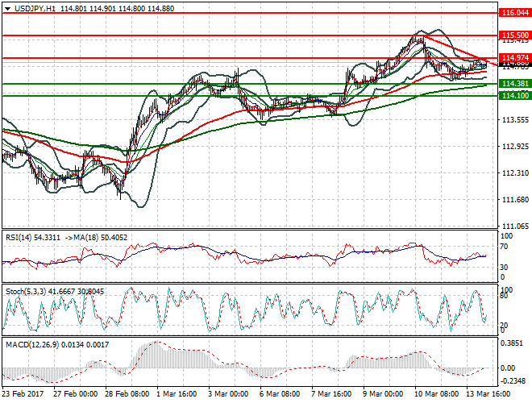Click the 7 Mar 16:00 time label
The height and width of the screenshot is (403, 532).
point(331,394)
